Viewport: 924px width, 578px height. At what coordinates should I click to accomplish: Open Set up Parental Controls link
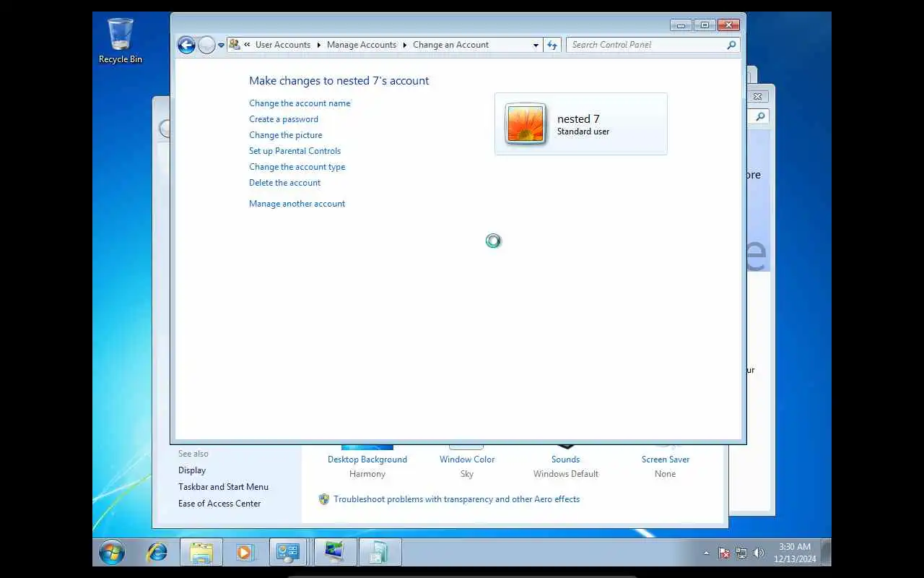[295, 151]
